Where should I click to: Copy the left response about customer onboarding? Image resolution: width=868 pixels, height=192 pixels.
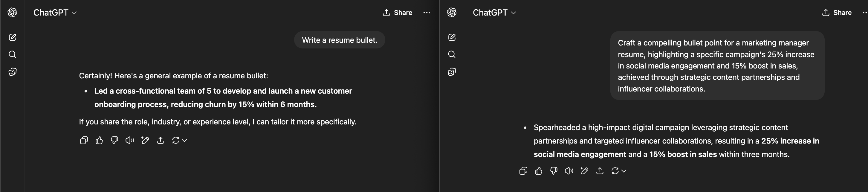coord(84,140)
